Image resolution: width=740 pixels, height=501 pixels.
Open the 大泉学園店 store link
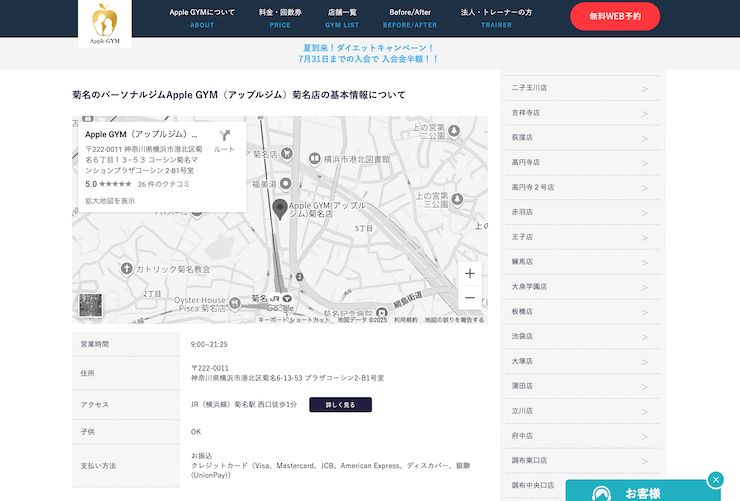(x=583, y=287)
